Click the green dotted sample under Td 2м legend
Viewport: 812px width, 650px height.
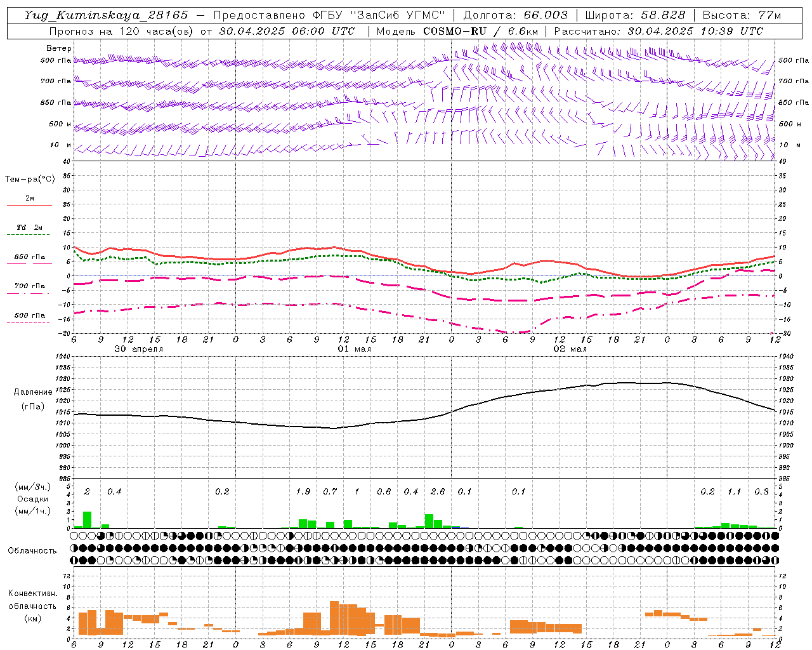[x=28, y=234]
